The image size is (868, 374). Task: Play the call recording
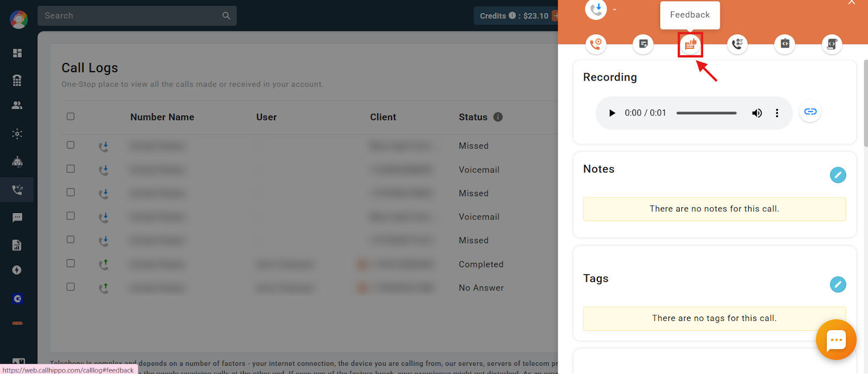click(x=612, y=113)
